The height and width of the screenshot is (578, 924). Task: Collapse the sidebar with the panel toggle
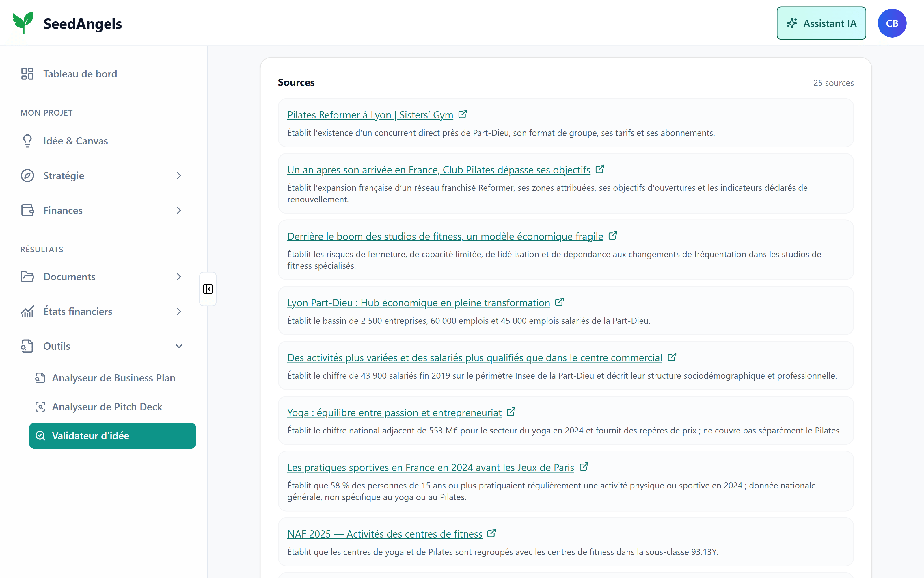point(208,289)
